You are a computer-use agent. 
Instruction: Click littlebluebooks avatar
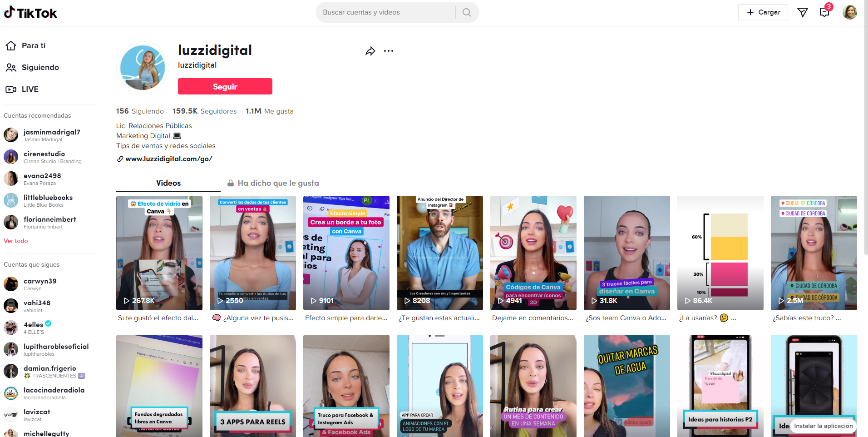(11, 200)
